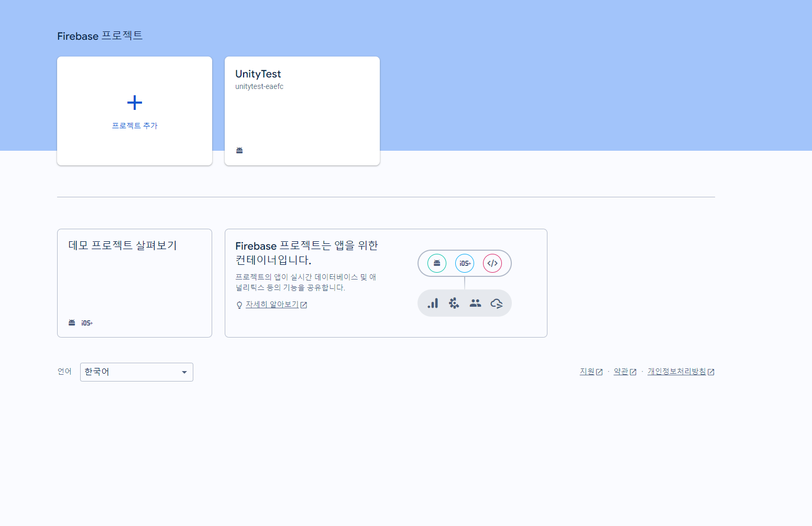Click the circled web code icon
This screenshot has height=526, width=812.
(x=492, y=263)
